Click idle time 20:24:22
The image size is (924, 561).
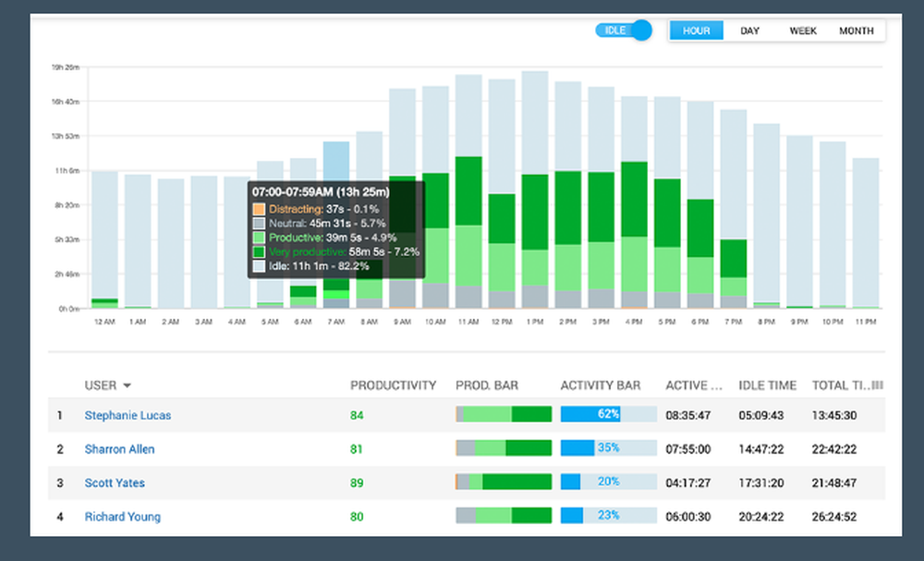coord(761,517)
